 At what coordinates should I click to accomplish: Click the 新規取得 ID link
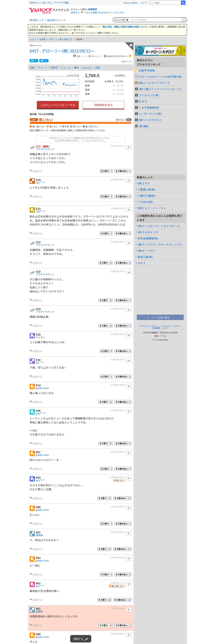tap(93, 9)
